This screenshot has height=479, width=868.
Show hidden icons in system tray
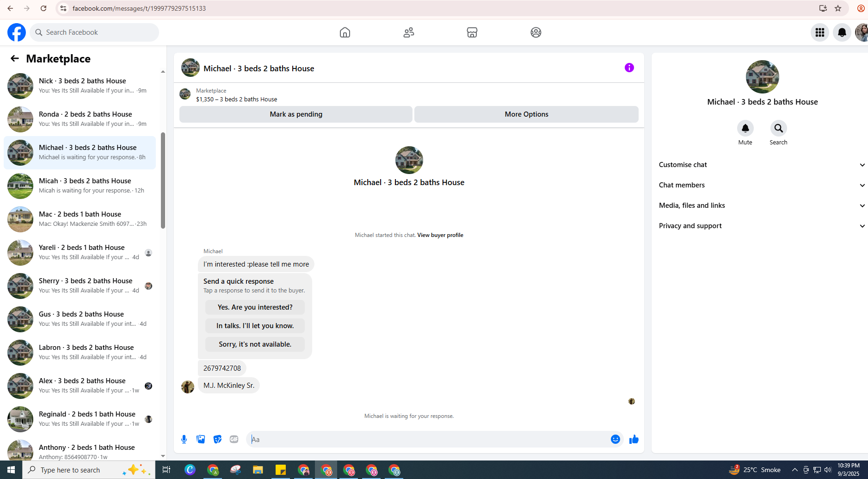pyautogui.click(x=795, y=470)
